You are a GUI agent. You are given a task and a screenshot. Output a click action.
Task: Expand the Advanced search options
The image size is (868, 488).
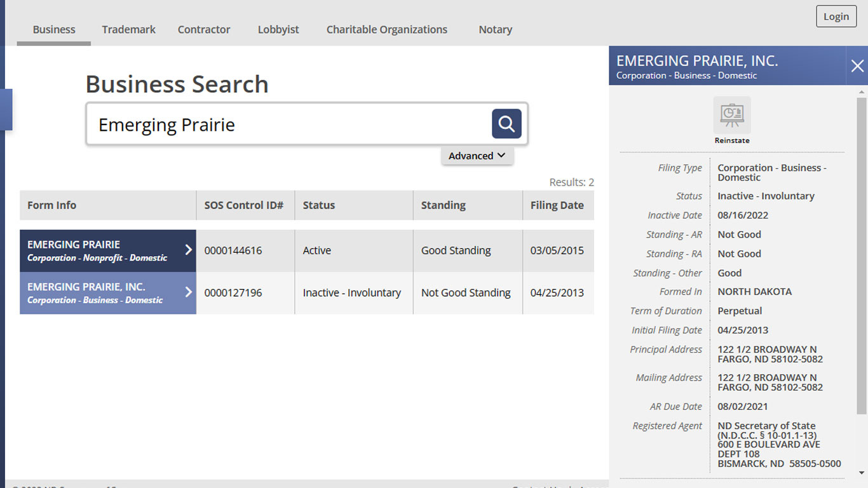click(477, 156)
